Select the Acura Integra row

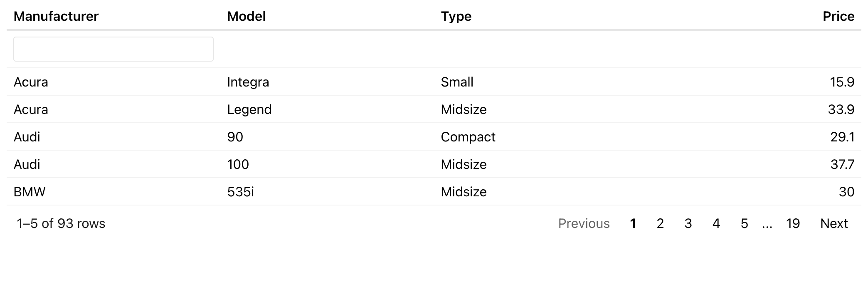pyautogui.click(x=31, y=82)
